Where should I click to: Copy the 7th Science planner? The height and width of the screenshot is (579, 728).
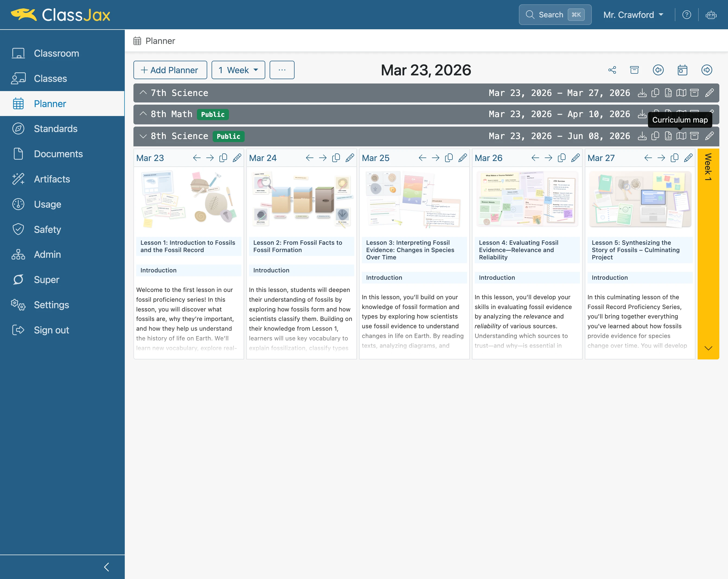(655, 93)
